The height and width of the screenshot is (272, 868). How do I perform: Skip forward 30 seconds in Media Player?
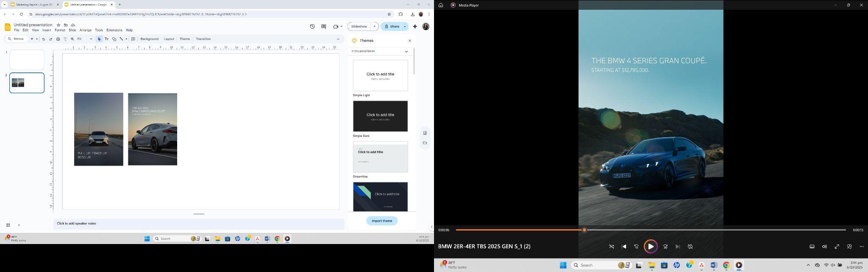point(665,247)
